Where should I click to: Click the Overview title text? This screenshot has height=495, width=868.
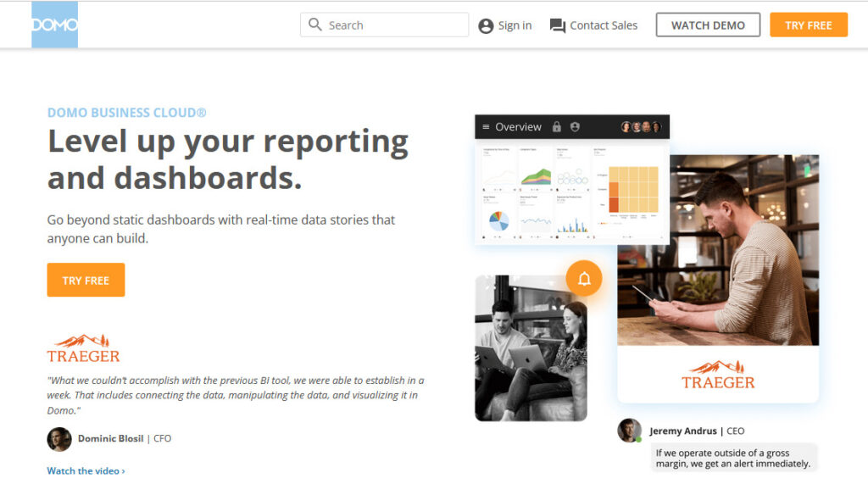click(x=518, y=127)
